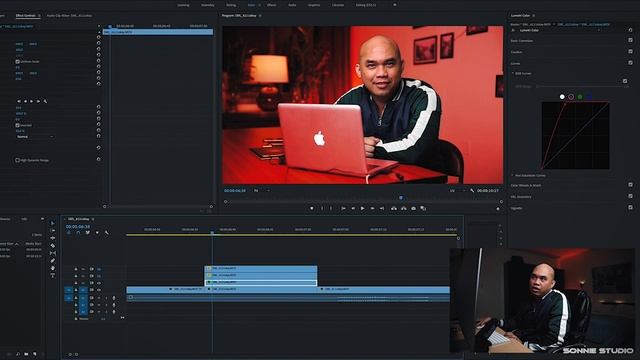
Task: Click the mask track forward button
Action: click(x=31, y=101)
